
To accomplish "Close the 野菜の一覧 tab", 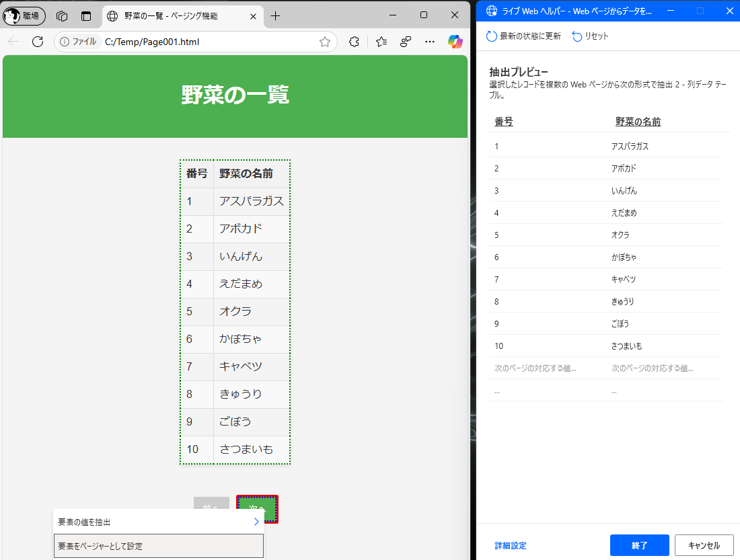I will (253, 17).
